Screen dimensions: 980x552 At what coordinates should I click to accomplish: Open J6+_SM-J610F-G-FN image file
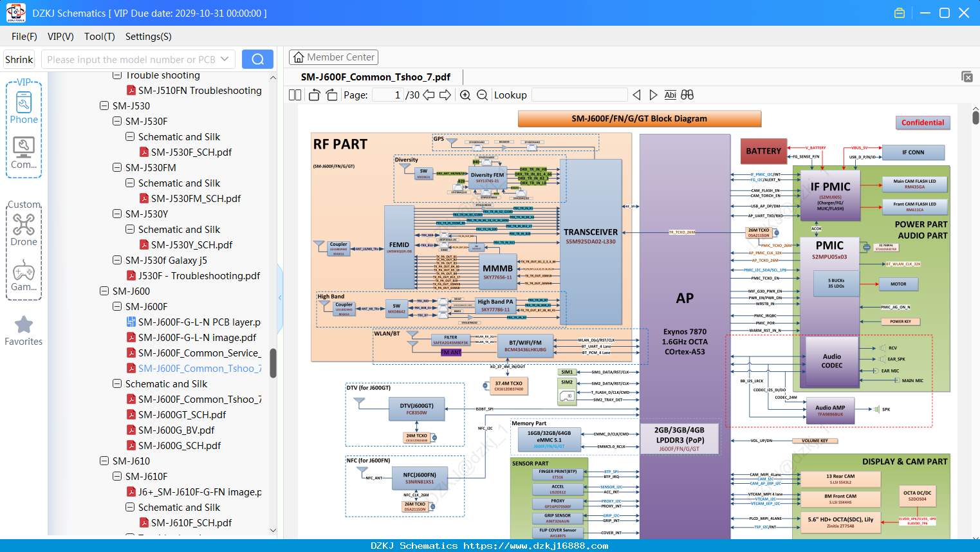199,492
